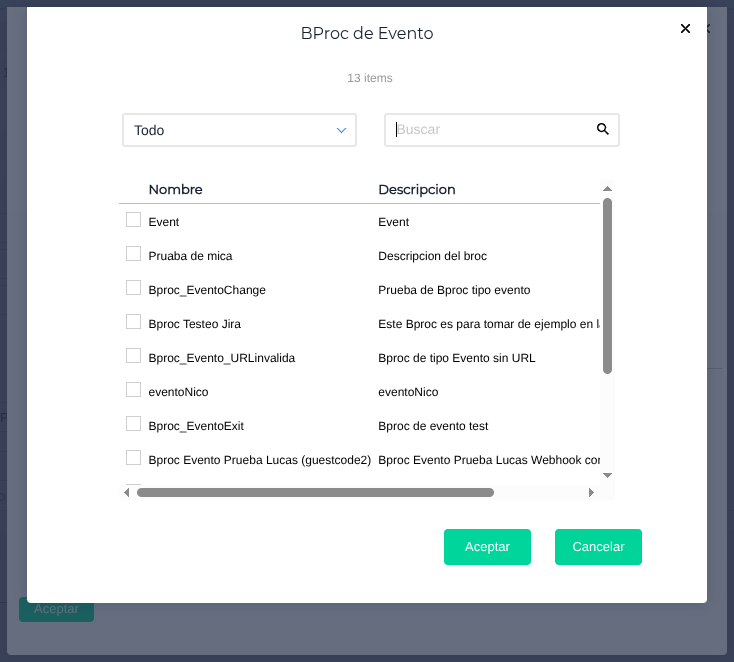The image size is (734, 662).
Task: Tick the Bproc_EventoChange checkbox
Action: tap(133, 287)
